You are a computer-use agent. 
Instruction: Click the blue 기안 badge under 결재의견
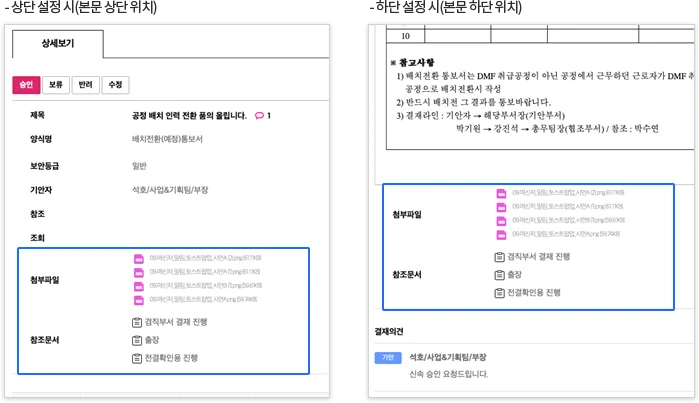click(x=388, y=357)
